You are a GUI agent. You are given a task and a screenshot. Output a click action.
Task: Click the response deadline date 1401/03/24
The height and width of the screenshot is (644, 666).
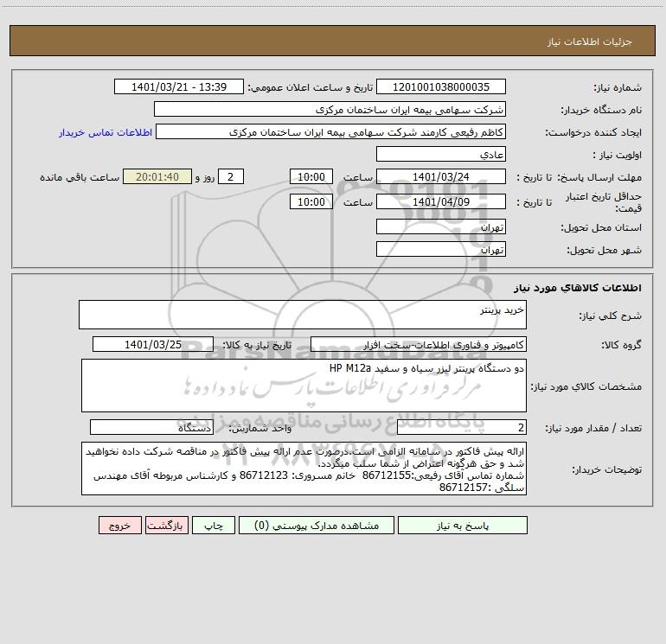[441, 177]
